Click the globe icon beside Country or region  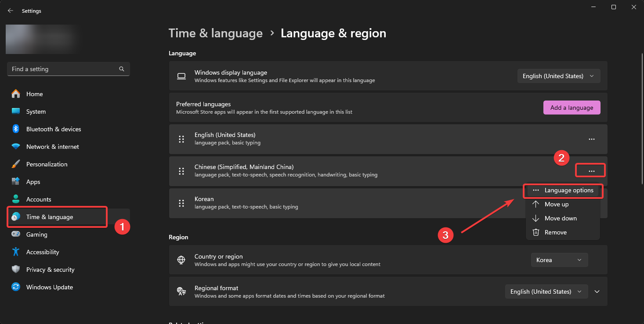pos(181,260)
